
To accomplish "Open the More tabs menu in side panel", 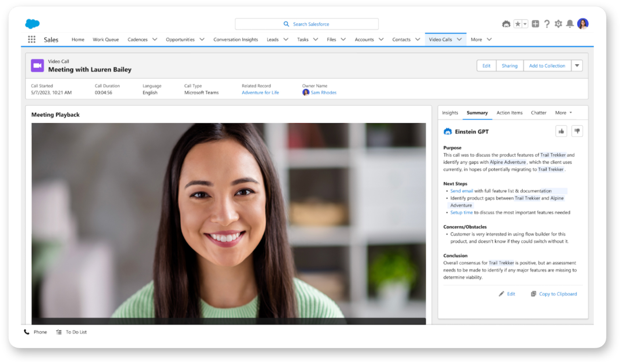I will click(563, 113).
